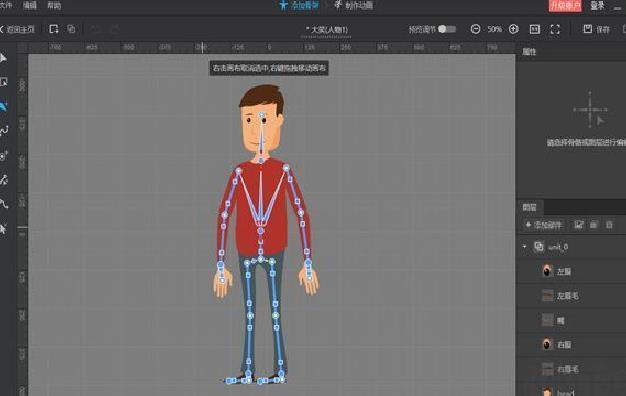Viewport: 626px width, 396px height.
Task: Click the delete icon in layer panel toolbar
Action: click(609, 225)
